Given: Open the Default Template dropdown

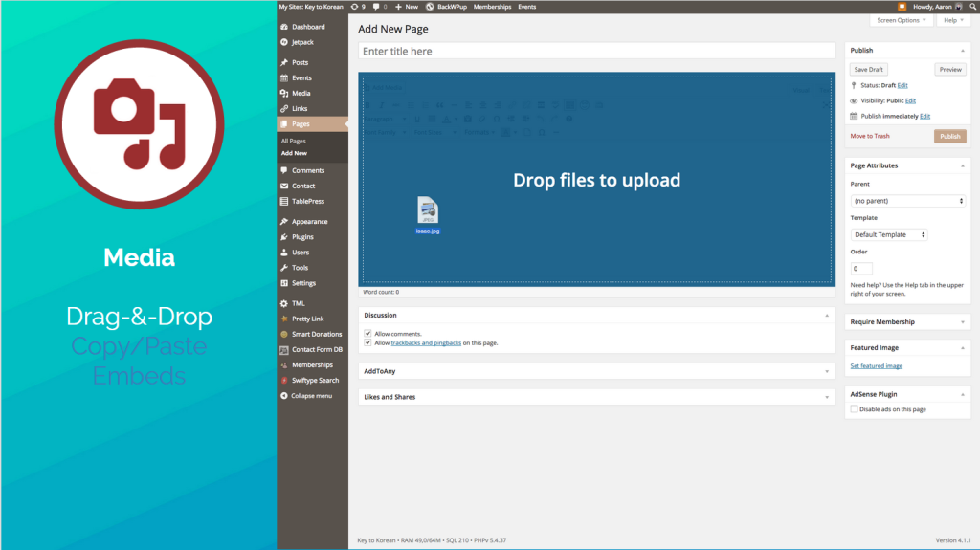Looking at the screenshot, I should click(889, 234).
